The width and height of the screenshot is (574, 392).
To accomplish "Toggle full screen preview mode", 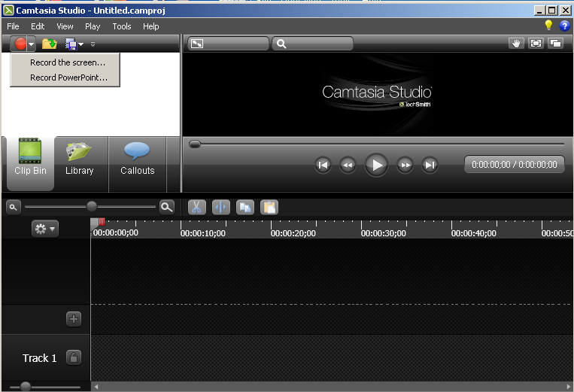I will click(536, 44).
